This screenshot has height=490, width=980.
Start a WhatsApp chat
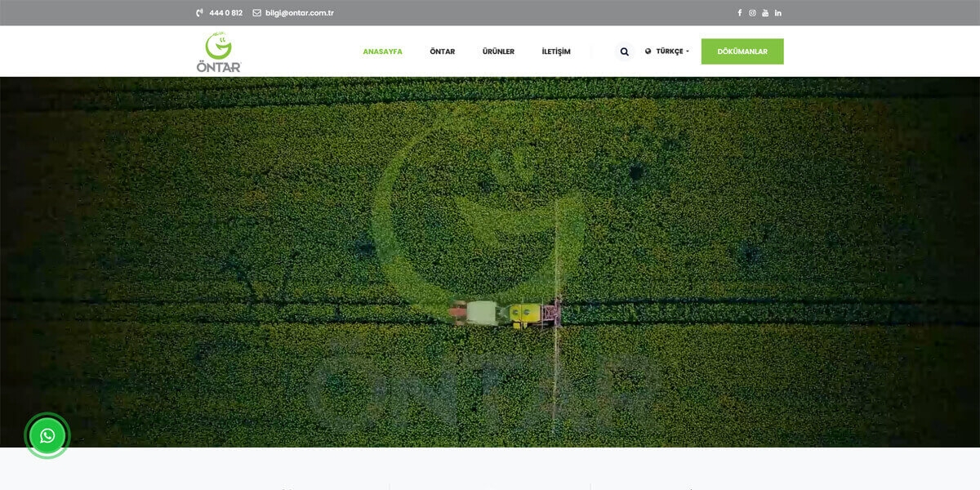click(x=47, y=435)
